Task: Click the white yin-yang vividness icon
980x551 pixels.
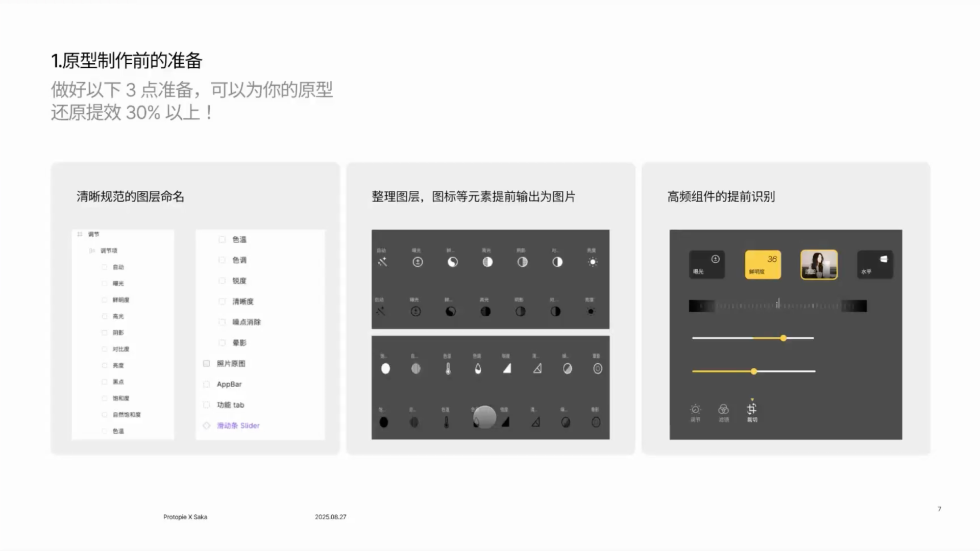Action: pos(452,262)
